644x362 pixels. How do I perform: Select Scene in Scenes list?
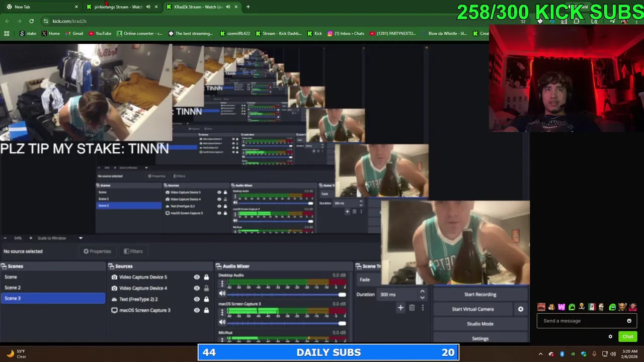(x=53, y=277)
